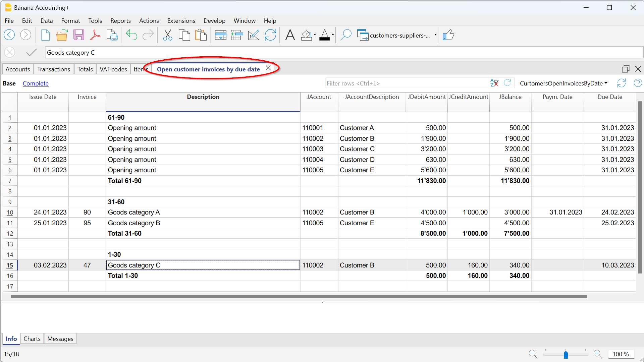Toggle the Base view mode
Image resolution: width=644 pixels, height=362 pixels.
click(x=9, y=83)
